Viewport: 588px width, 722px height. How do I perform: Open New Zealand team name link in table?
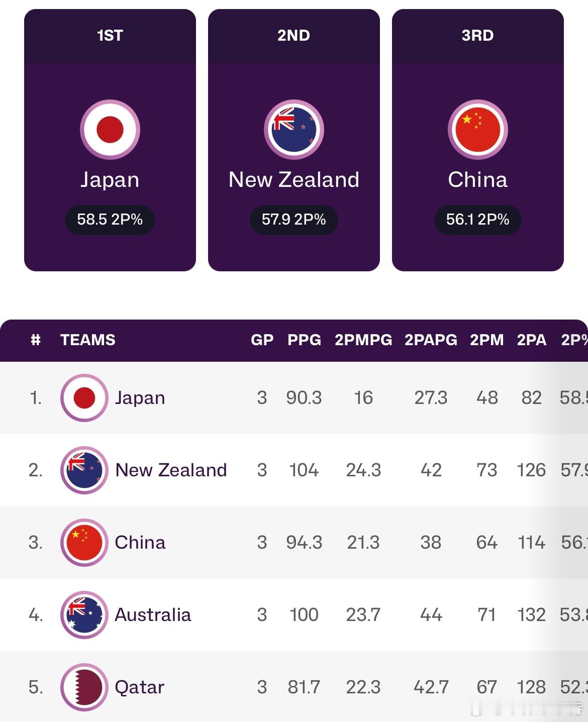pyautogui.click(x=171, y=470)
